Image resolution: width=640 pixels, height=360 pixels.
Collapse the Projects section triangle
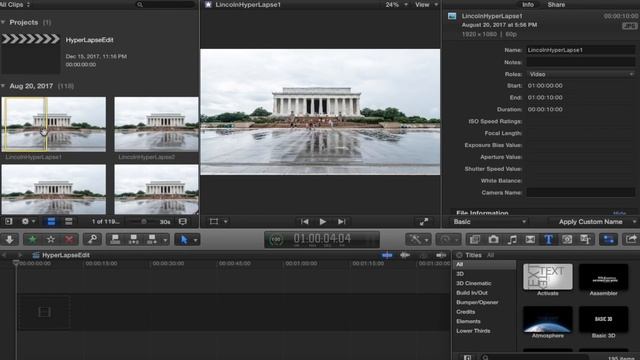coord(3,22)
